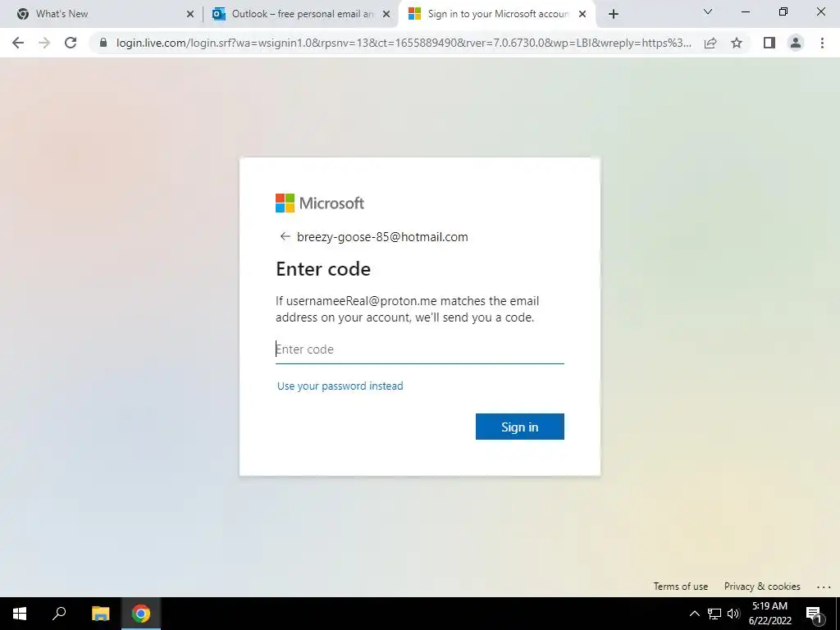Open a new browser tab
840x630 pixels.
coord(614,14)
